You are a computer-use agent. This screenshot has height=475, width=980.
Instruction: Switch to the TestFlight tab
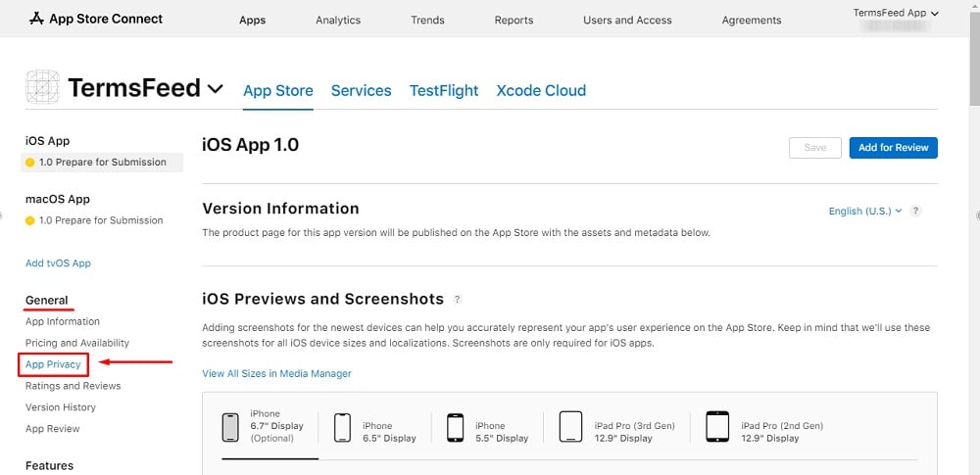(444, 91)
